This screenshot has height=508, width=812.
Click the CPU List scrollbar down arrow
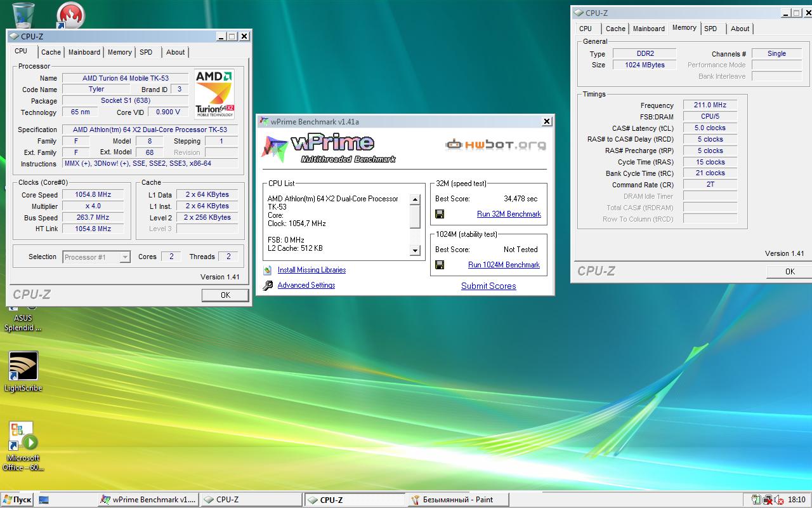(415, 250)
